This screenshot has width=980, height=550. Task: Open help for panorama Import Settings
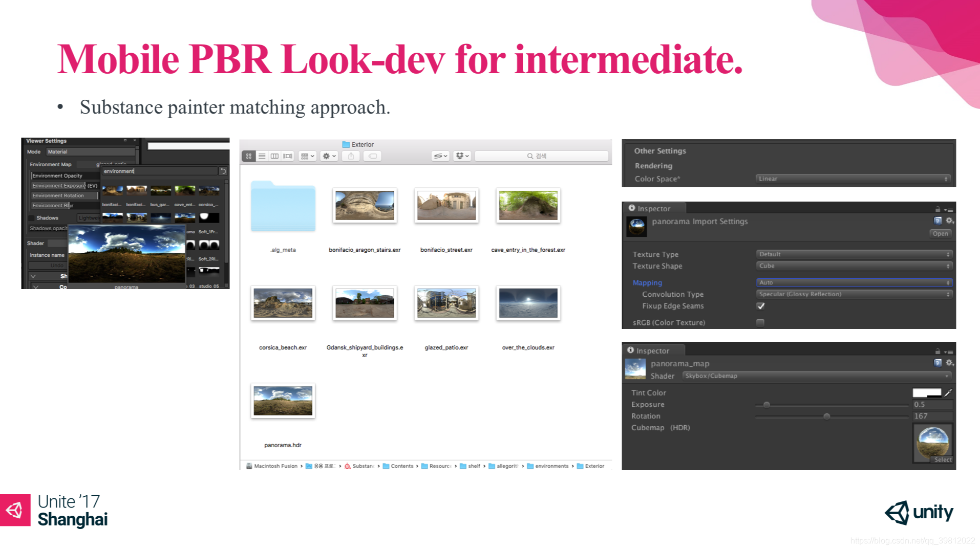938,221
